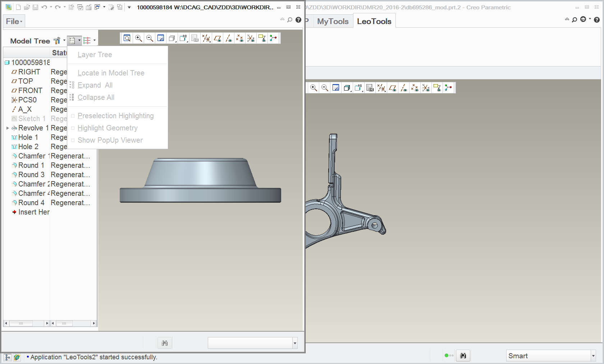The width and height of the screenshot is (604, 364).
Task: Toggle model tree display in status bar
Action: pos(8,357)
